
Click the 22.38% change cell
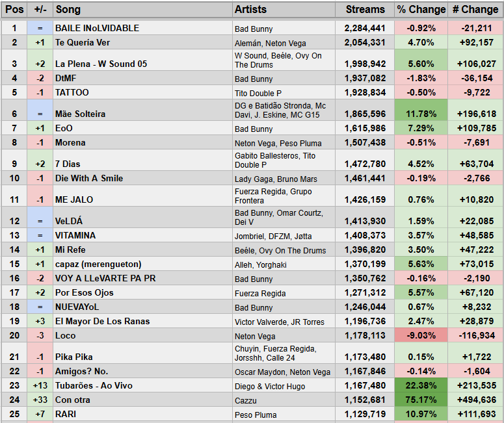click(x=421, y=385)
